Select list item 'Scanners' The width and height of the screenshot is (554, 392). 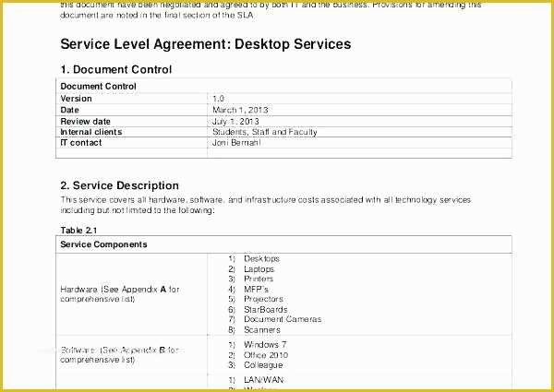(x=262, y=330)
